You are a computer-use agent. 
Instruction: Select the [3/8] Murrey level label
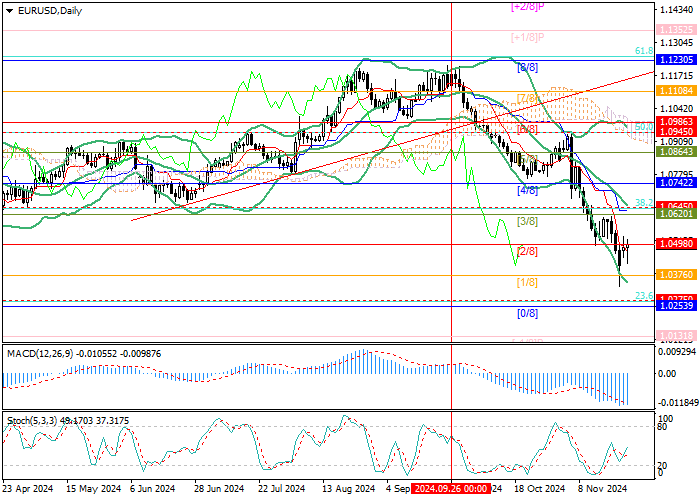(x=527, y=221)
